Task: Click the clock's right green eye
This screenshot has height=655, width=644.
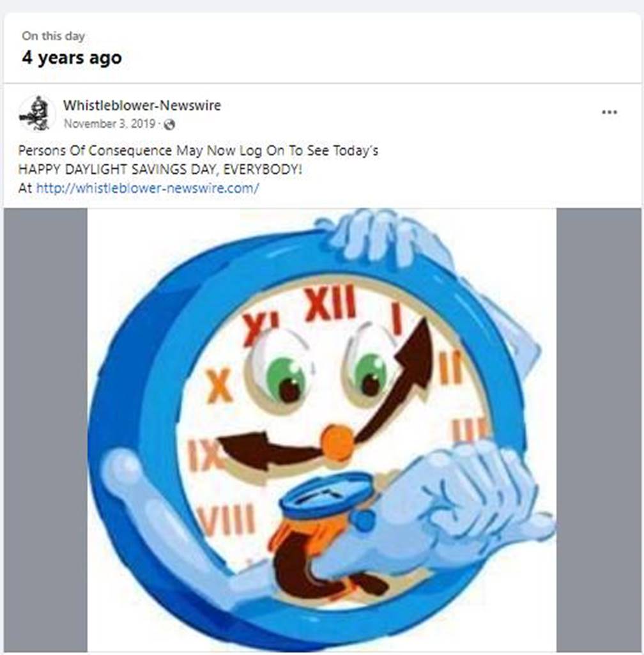Action: 371,374
